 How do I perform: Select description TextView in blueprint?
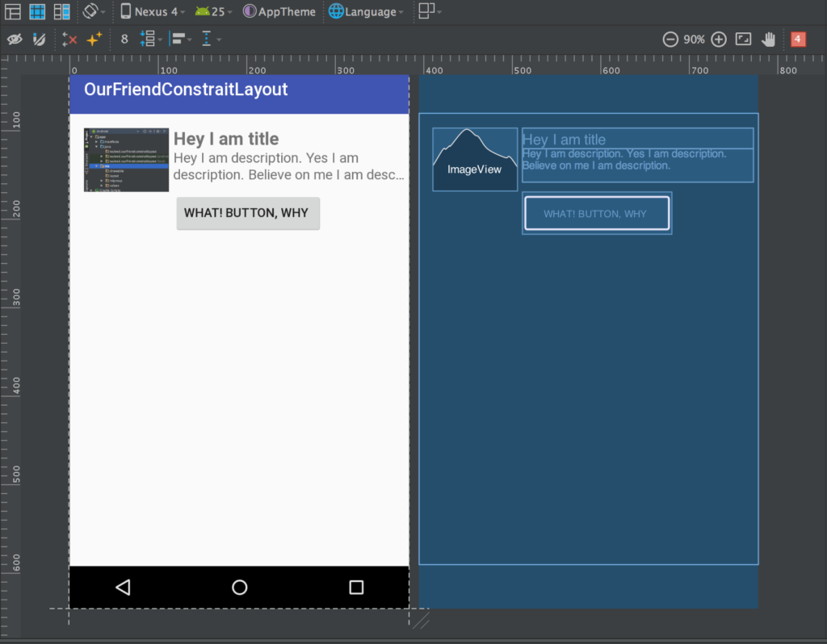(638, 165)
